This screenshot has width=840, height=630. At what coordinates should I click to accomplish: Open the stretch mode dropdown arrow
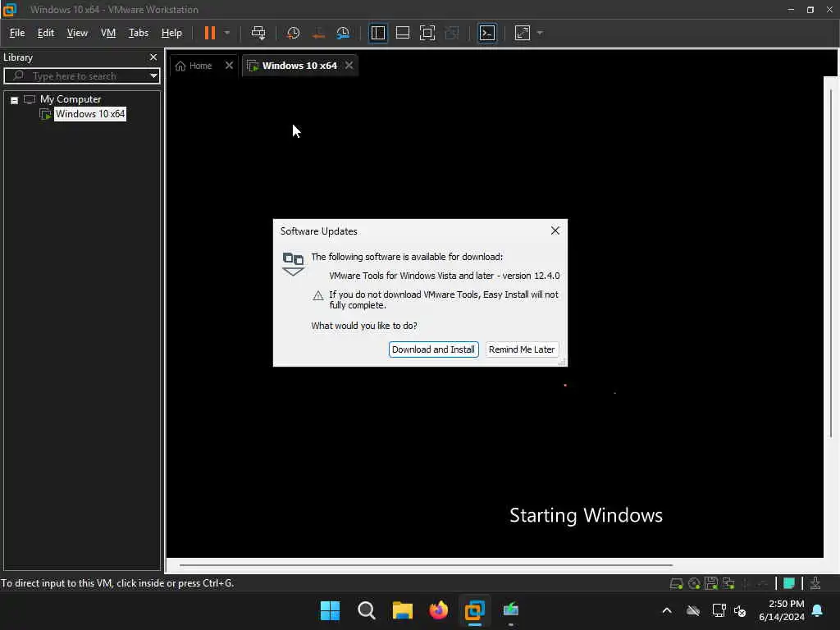tap(540, 33)
